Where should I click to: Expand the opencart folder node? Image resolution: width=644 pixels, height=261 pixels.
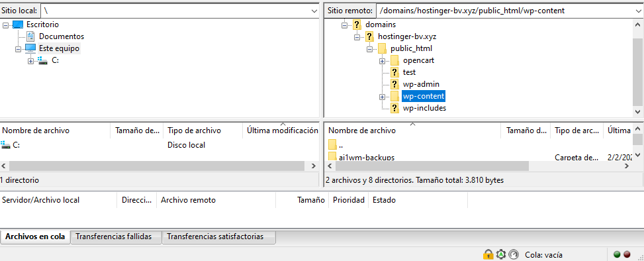(x=383, y=61)
